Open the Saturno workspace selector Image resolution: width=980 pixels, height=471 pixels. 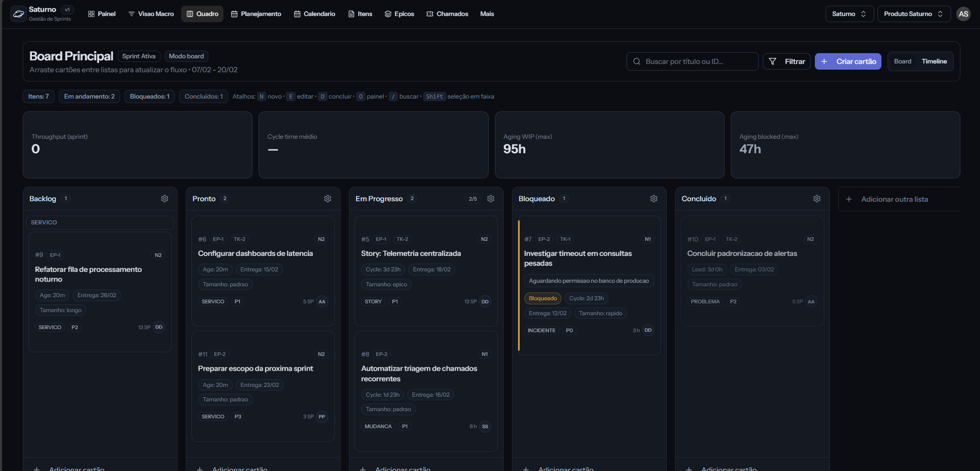848,14
